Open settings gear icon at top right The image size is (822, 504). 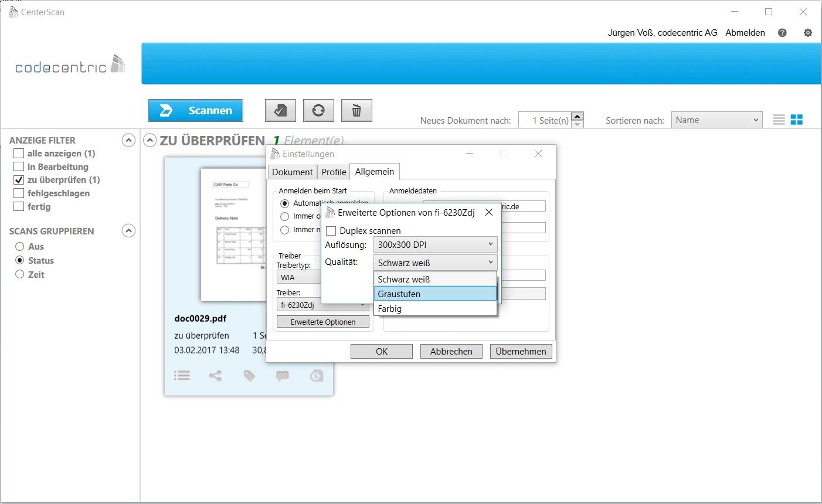(808, 33)
